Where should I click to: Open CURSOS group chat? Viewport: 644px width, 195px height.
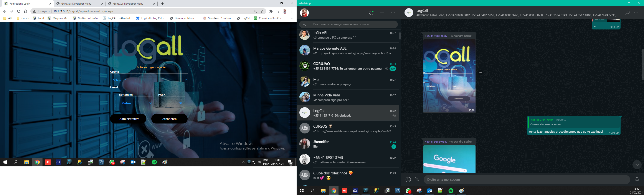pyautogui.click(x=348, y=128)
